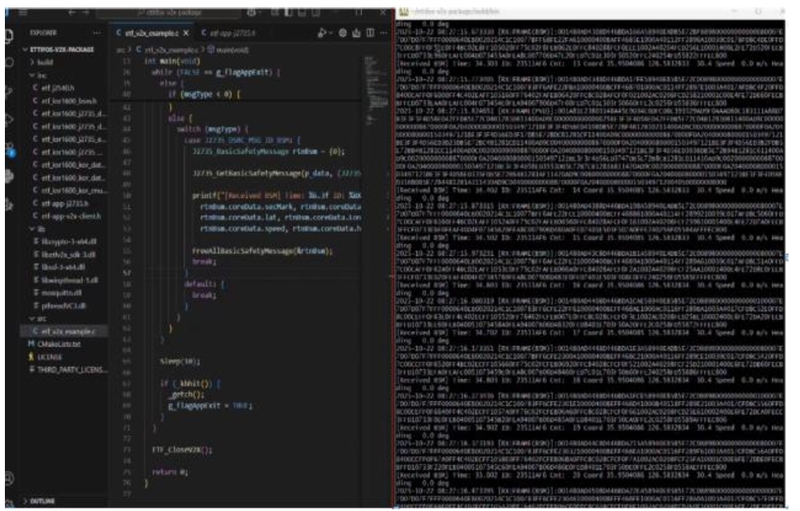Click the terminal Received BSM line with Cnt: 20
Viewport: 800px width, 511px height.
(x=590, y=475)
